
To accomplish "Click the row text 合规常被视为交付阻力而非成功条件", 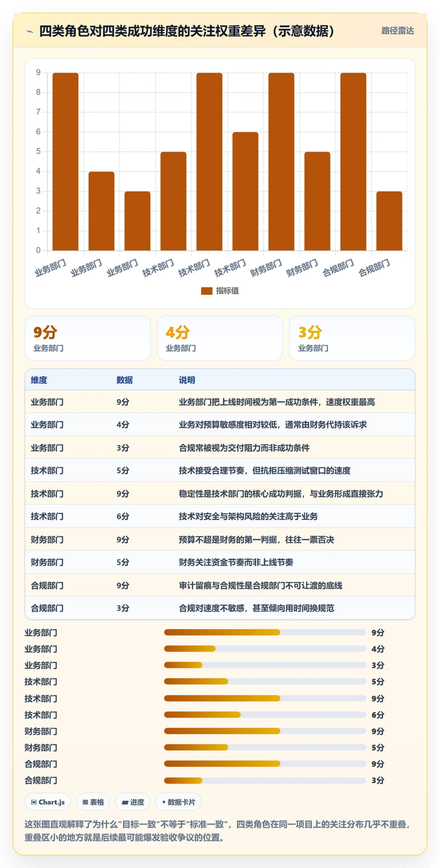I will tap(244, 448).
